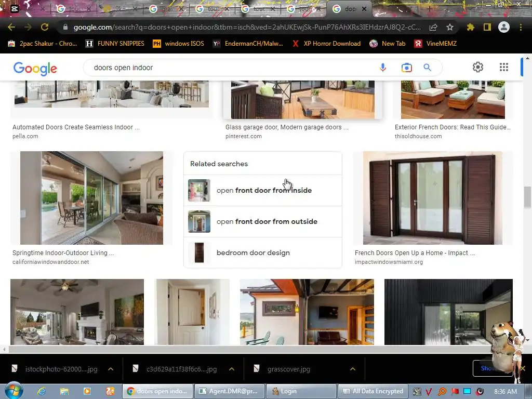Go back with the browser back arrow

[x=11, y=27]
